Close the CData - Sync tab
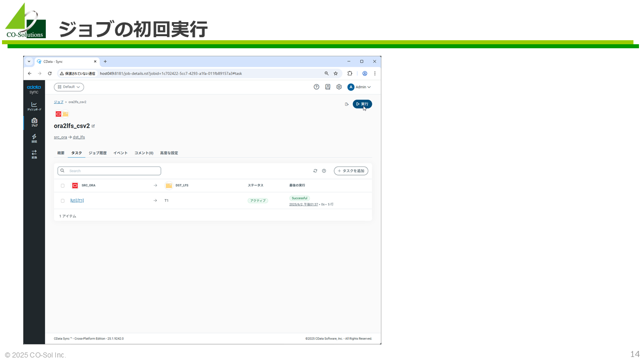 (95, 61)
